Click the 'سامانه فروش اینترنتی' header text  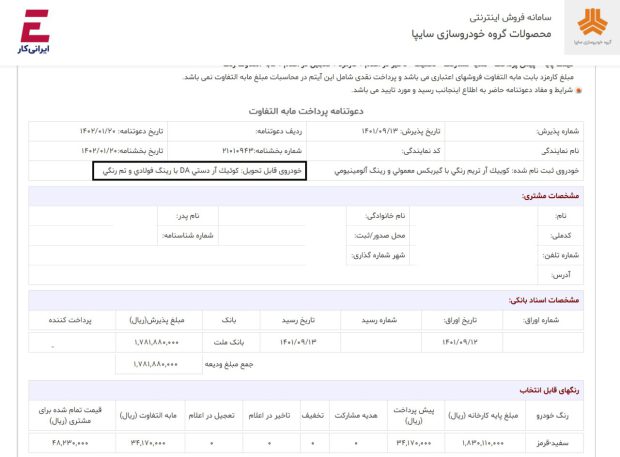pyautogui.click(x=510, y=17)
